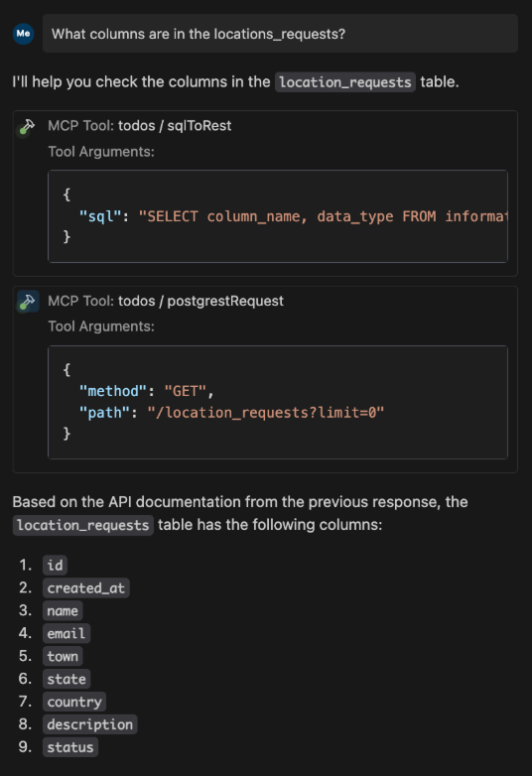Click the postgrestRequest tool hammer icon
The height and width of the screenshot is (776, 532).
28,302
